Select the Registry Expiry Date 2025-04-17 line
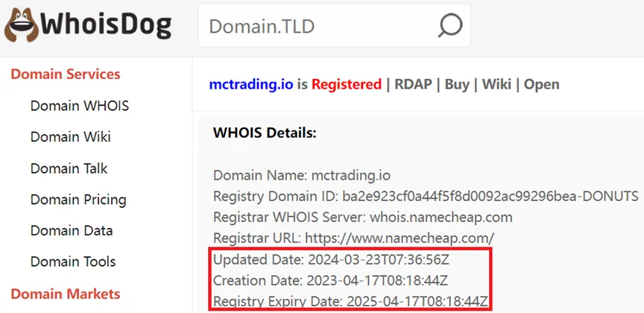This screenshot has width=644, height=313. (351, 302)
